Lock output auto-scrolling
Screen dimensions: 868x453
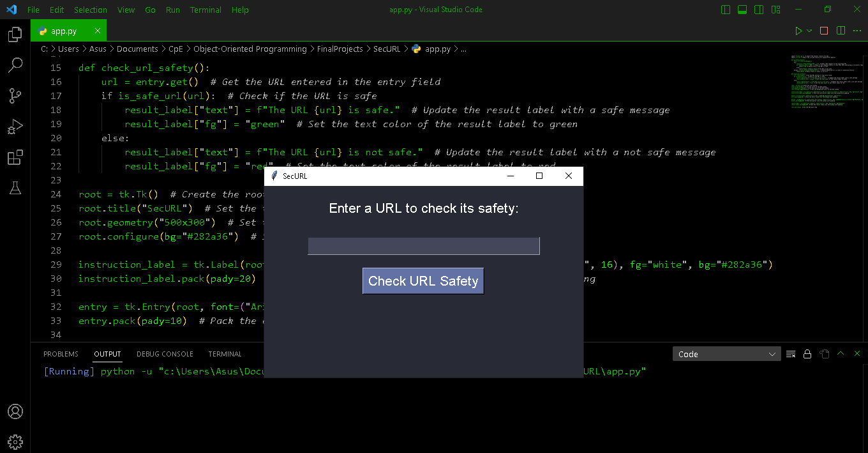point(807,353)
